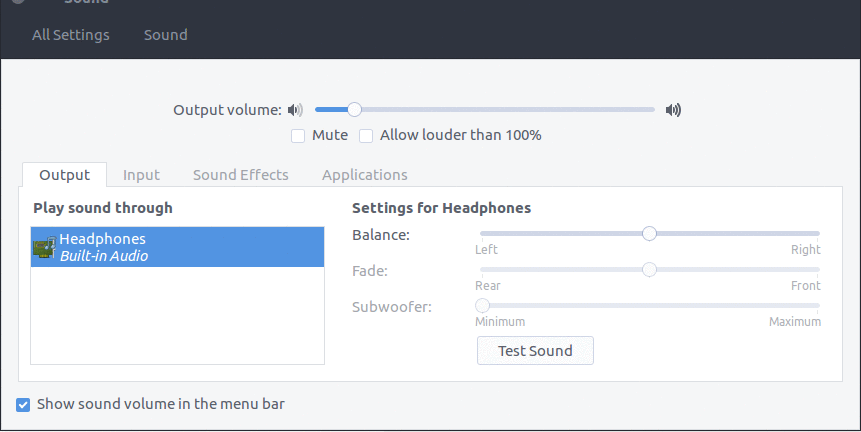The image size is (861, 432).
Task: Click the Fade label
Action: click(370, 271)
